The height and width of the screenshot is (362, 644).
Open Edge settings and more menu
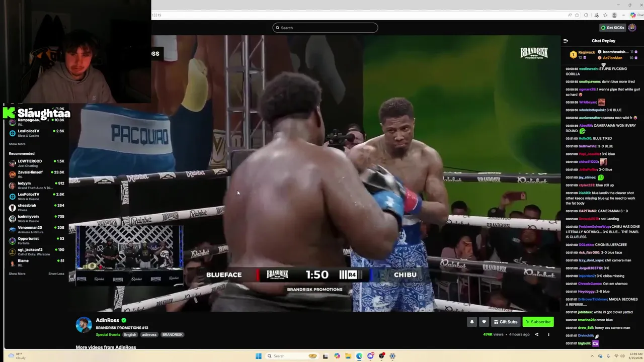pos(623,15)
